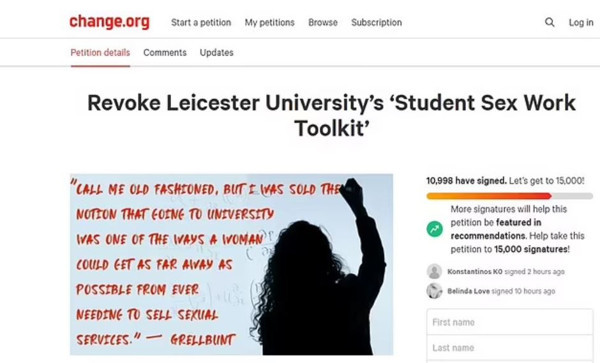The height and width of the screenshot is (363, 600).
Task: Open the petition quote image
Action: coord(232,265)
